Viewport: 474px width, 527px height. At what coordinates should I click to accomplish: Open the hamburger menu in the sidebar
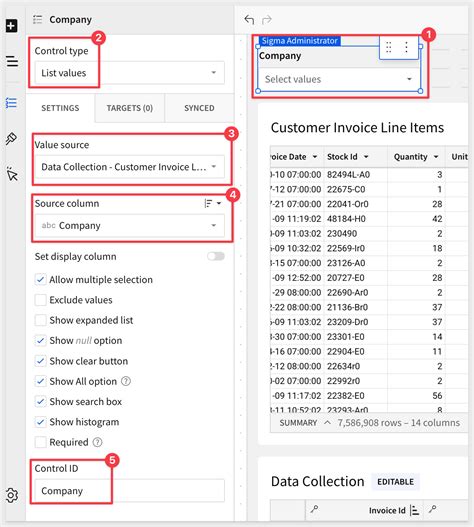pyautogui.click(x=12, y=61)
